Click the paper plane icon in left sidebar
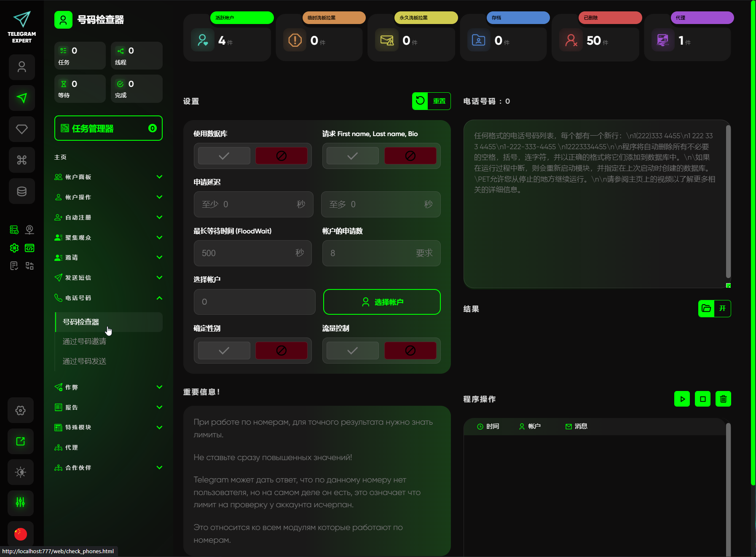 (x=22, y=98)
